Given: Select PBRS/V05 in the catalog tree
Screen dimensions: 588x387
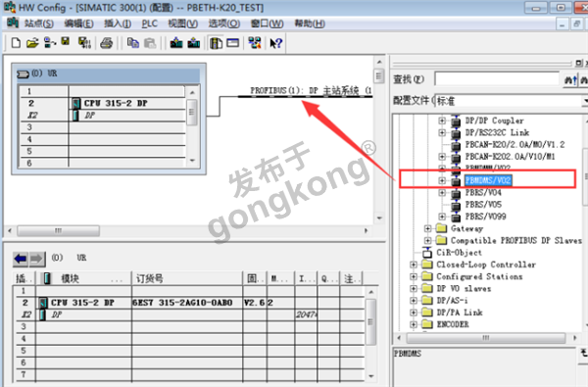Looking at the screenshot, I should pos(483,205).
